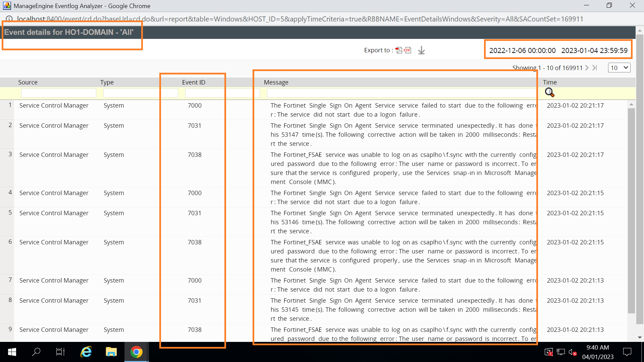The width and height of the screenshot is (644, 362).
Task: Click the Windows taskbar search icon
Action: (36, 352)
